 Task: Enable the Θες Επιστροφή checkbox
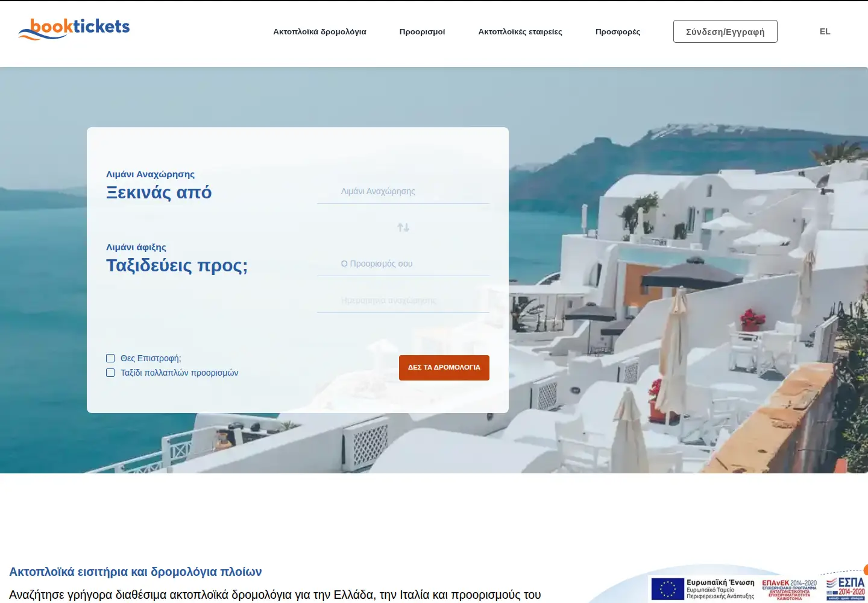(110, 358)
